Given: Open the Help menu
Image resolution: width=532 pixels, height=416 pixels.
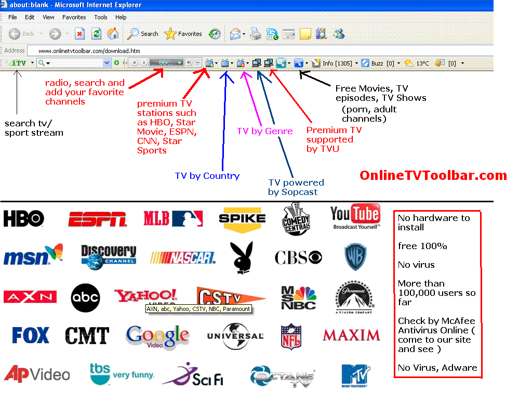Looking at the screenshot, I should pos(121,17).
